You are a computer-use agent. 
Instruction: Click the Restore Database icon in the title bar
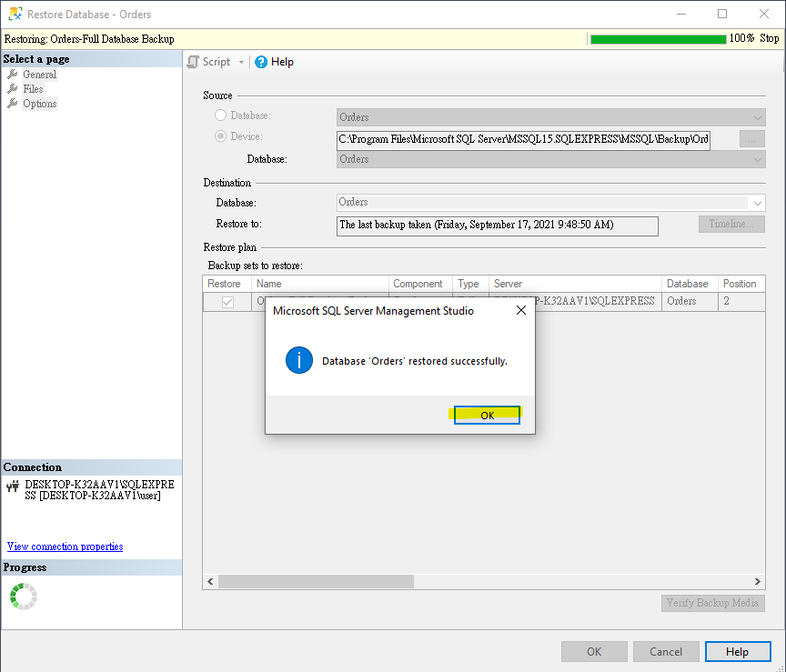[x=13, y=14]
